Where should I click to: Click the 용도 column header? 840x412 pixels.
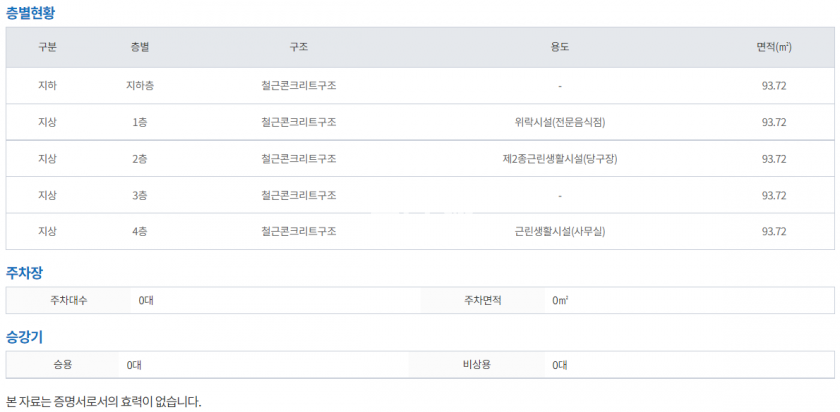(x=559, y=48)
